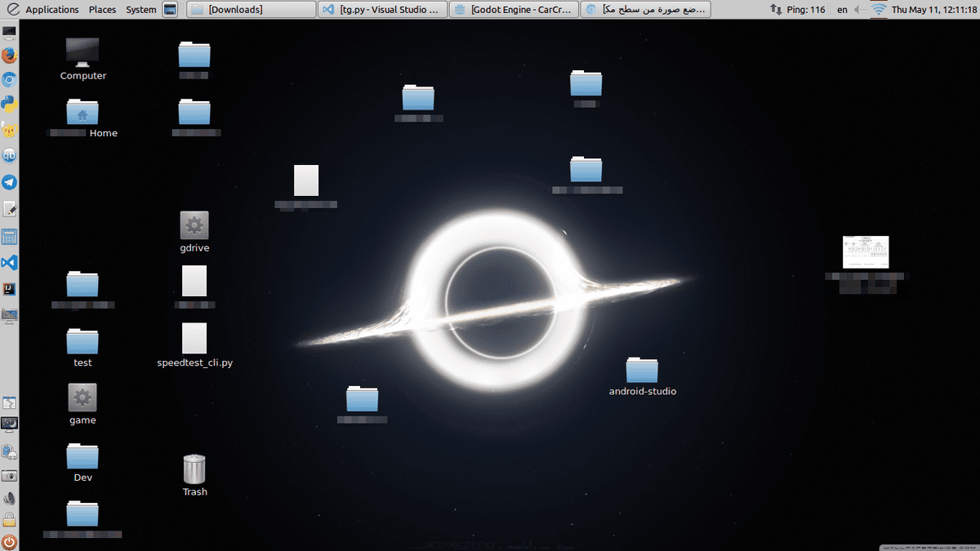Open the Wi-Fi network indicator
Viewport: 980px width, 551px height.
tap(879, 10)
